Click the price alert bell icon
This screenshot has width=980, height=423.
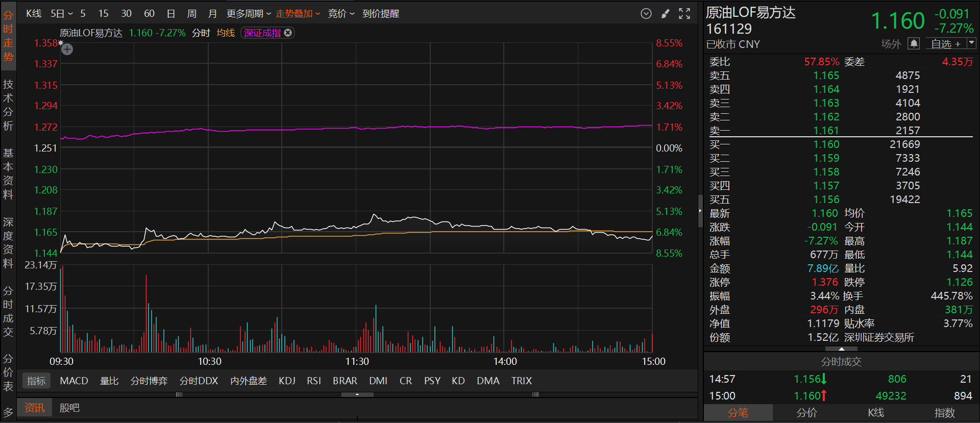(914, 44)
